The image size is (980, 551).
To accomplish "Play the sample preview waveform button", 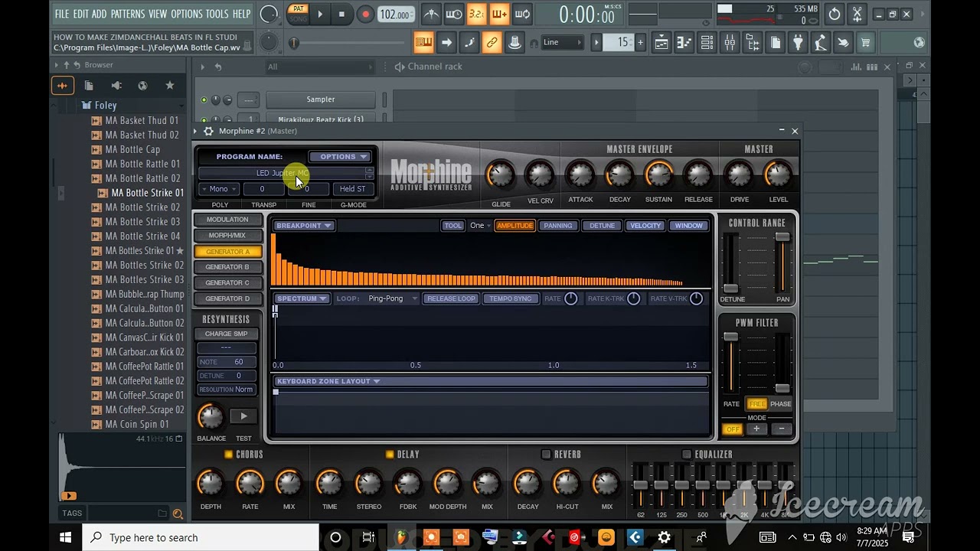I will (x=68, y=496).
